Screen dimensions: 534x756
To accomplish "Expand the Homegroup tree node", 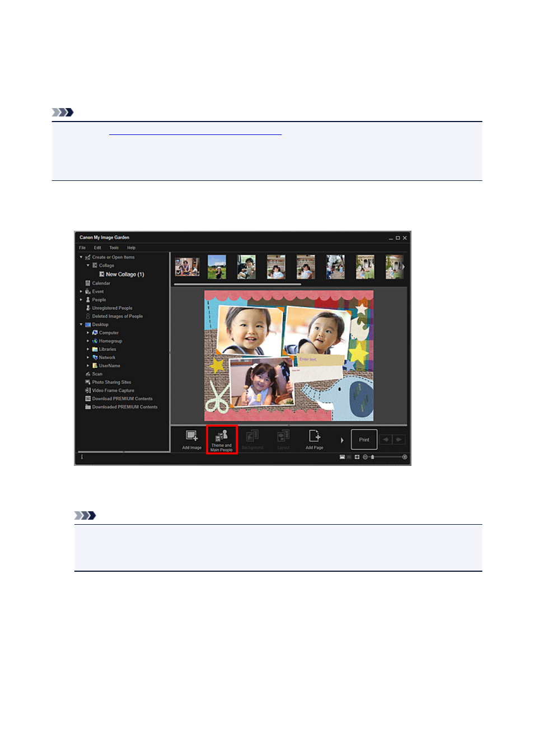I will (88, 341).
